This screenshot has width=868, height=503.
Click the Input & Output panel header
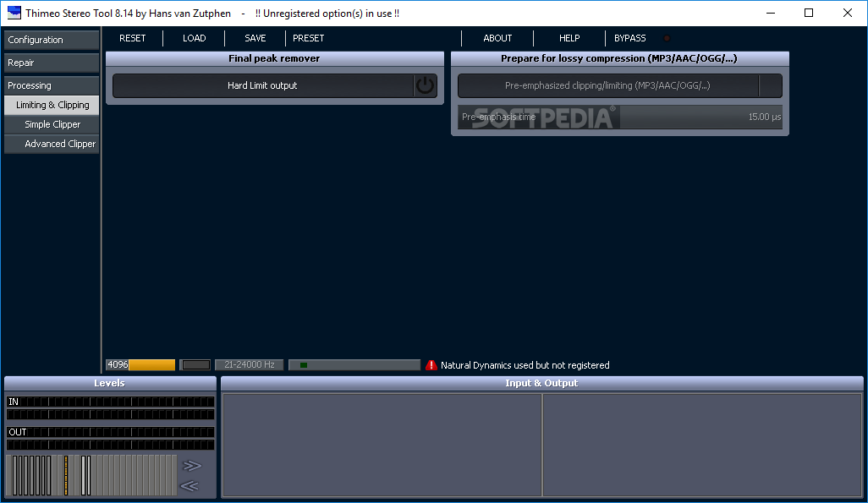coord(542,383)
